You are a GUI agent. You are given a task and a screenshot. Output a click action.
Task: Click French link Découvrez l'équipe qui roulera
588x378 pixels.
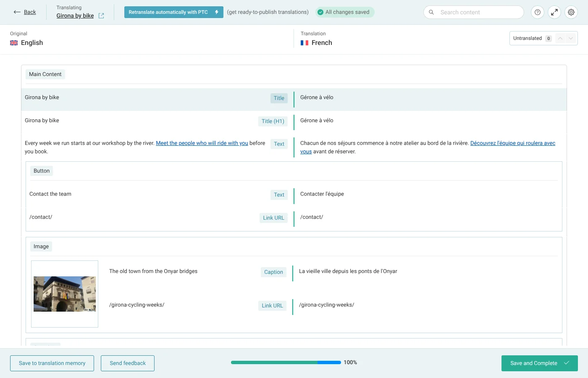point(512,143)
